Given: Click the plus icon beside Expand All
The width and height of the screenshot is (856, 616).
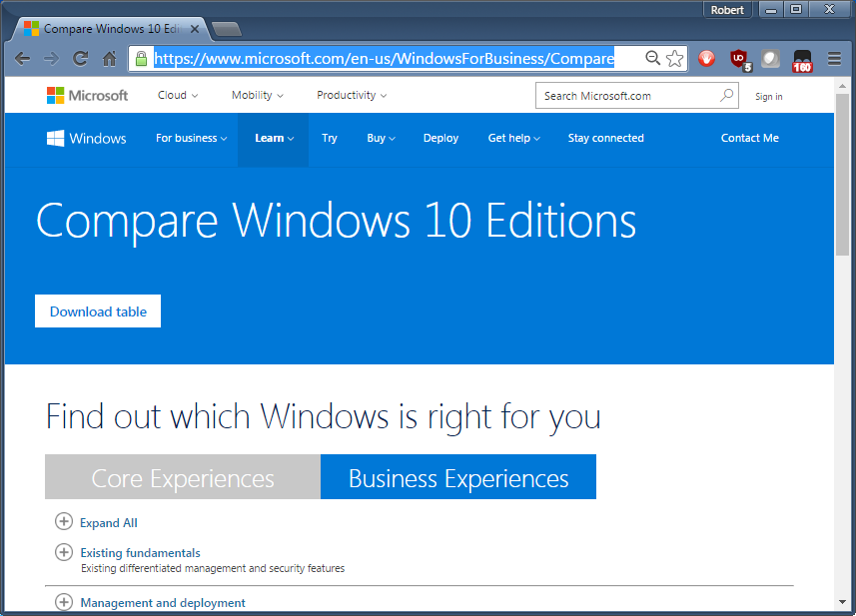Looking at the screenshot, I should tap(64, 521).
